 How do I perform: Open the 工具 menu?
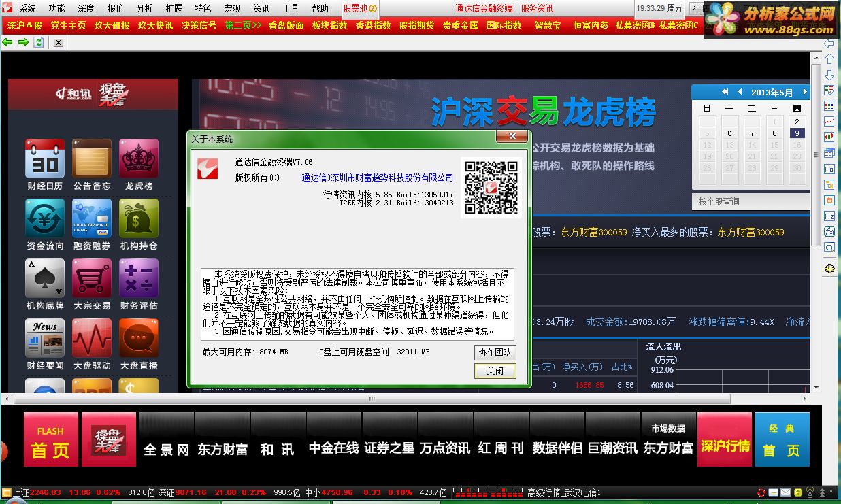[291, 9]
